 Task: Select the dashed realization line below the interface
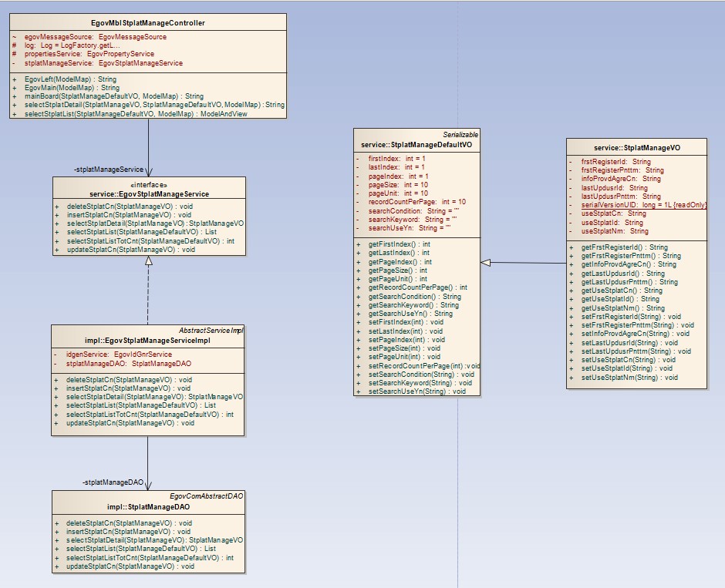[148, 293]
